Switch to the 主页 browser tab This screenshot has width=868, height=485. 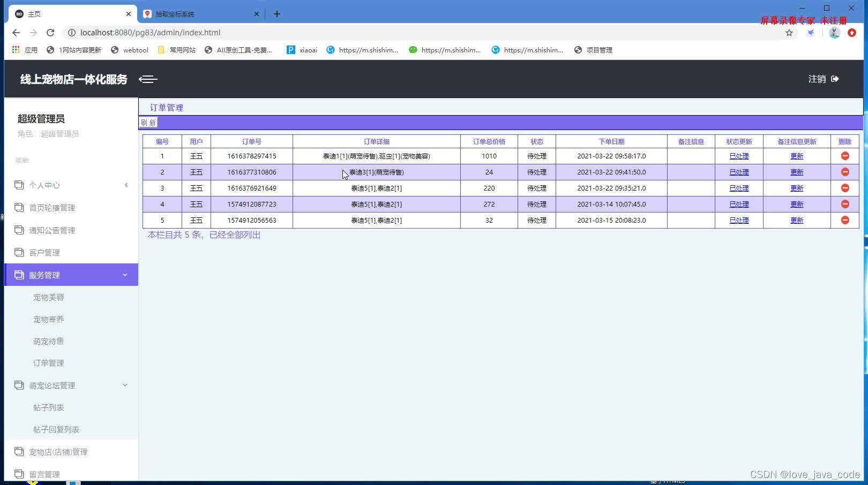click(x=73, y=14)
